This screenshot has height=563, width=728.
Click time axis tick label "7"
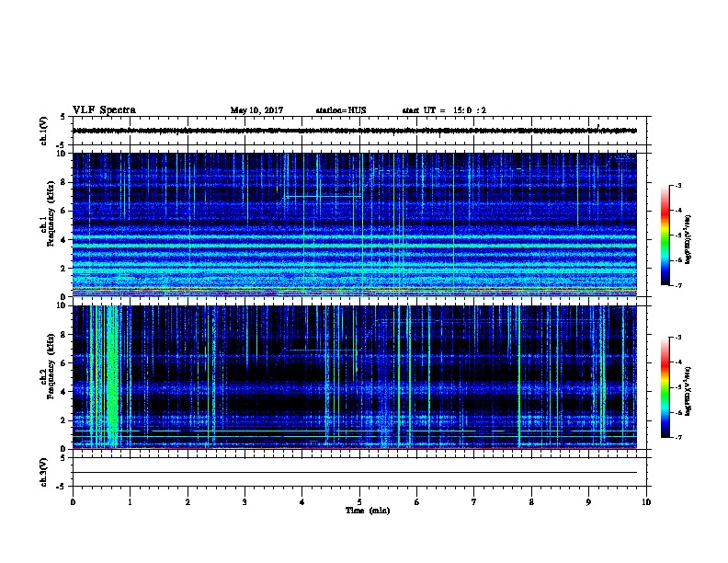pyautogui.click(x=474, y=502)
